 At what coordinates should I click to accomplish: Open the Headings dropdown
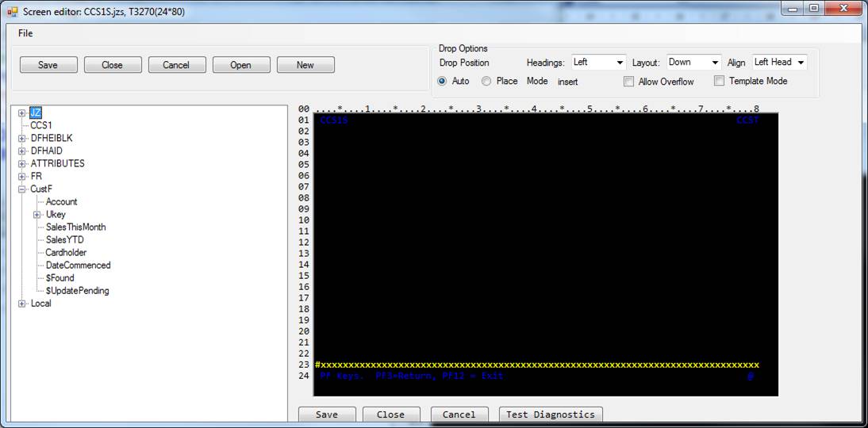coord(599,63)
